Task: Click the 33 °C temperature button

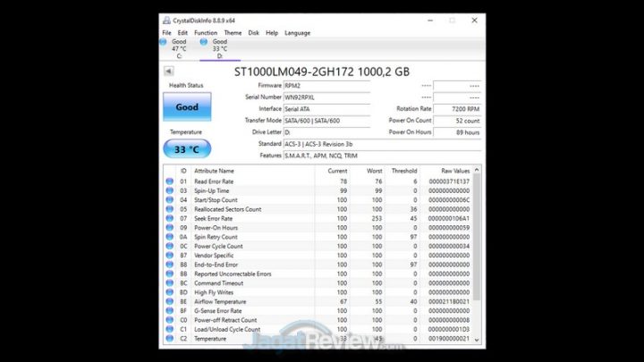Action: point(187,148)
